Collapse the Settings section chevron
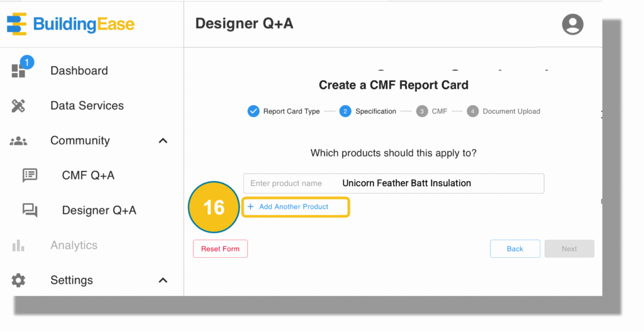The image size is (644, 332). click(x=163, y=280)
